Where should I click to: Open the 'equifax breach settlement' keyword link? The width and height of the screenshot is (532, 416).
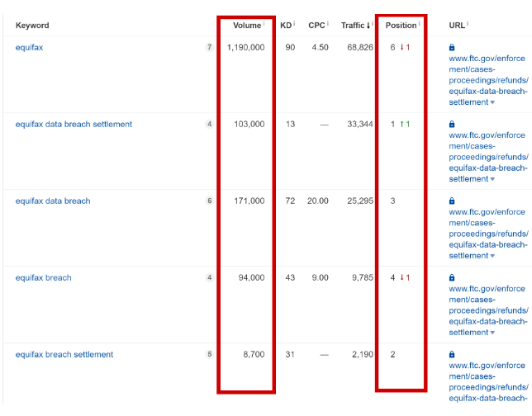(x=64, y=354)
